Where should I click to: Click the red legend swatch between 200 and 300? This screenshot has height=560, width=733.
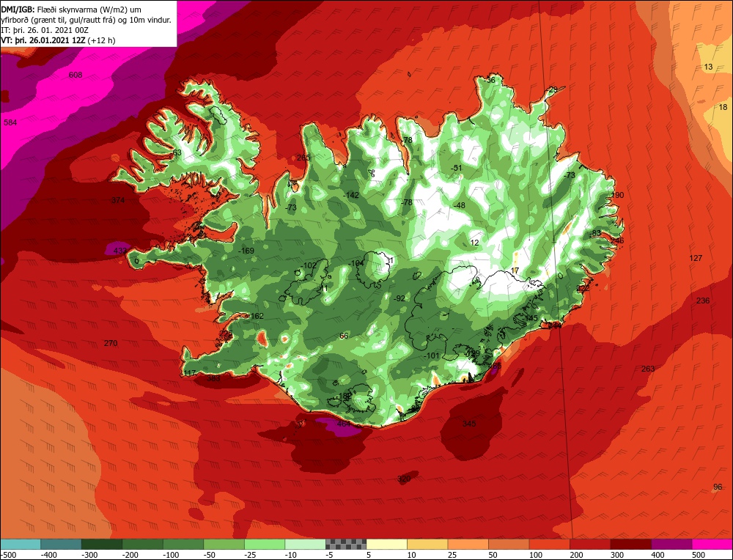click(590, 544)
